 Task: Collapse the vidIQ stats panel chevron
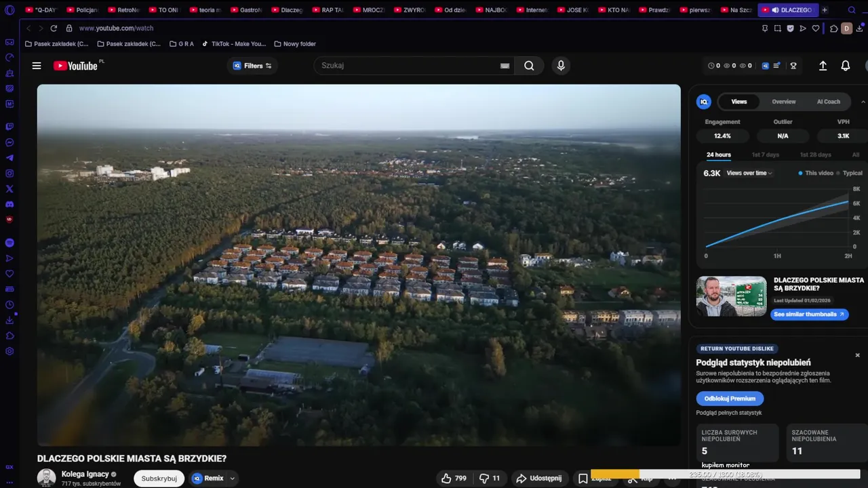[x=863, y=102]
